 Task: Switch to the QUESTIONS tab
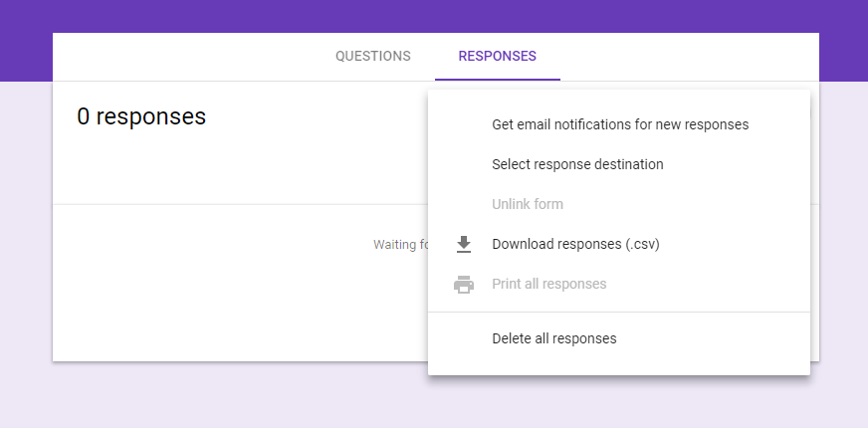(x=373, y=56)
